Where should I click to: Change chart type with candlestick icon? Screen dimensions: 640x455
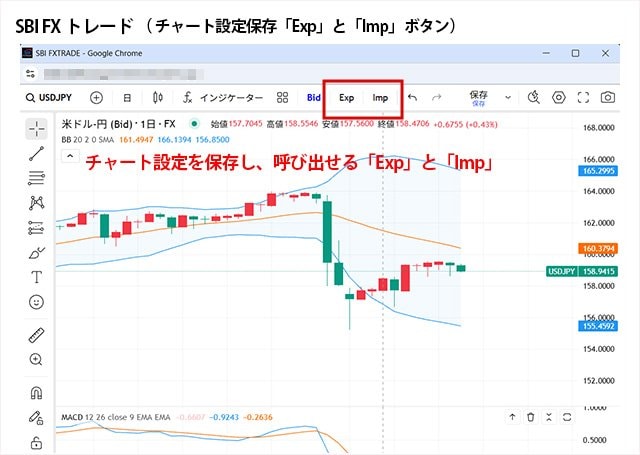pyautogui.click(x=158, y=98)
